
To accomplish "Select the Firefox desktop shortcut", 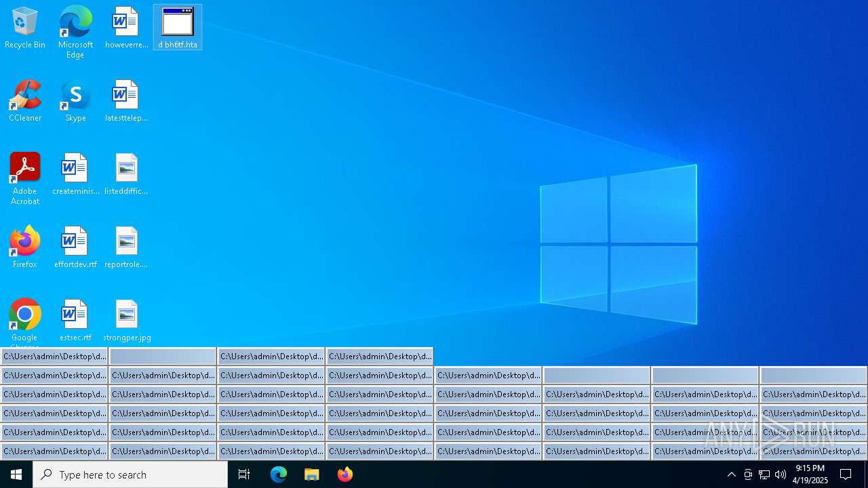I will tap(25, 247).
